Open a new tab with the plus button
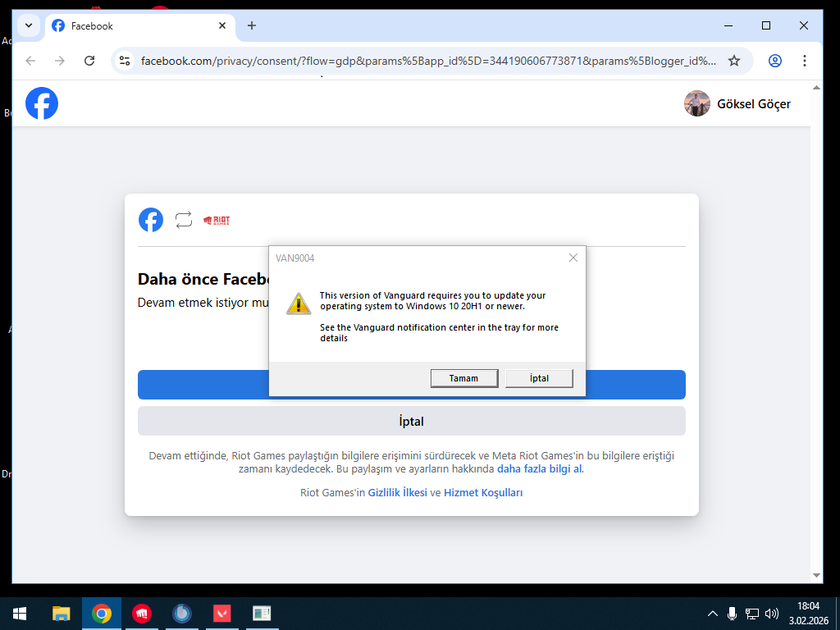The width and height of the screenshot is (840, 630). [x=252, y=25]
